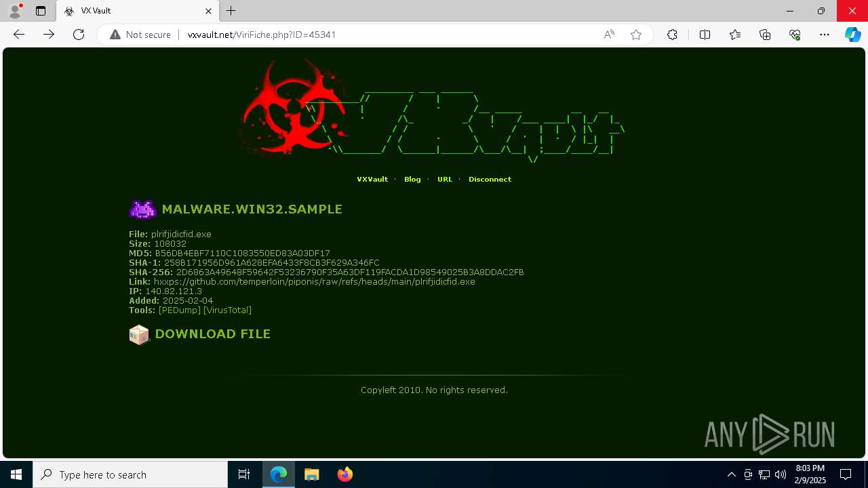Viewport: 868px width, 488px height.
Task: Click the Not secure site warning
Action: click(140, 35)
